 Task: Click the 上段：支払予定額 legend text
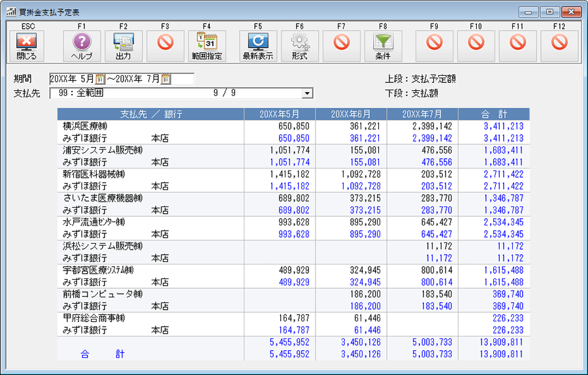pyautogui.click(x=420, y=79)
